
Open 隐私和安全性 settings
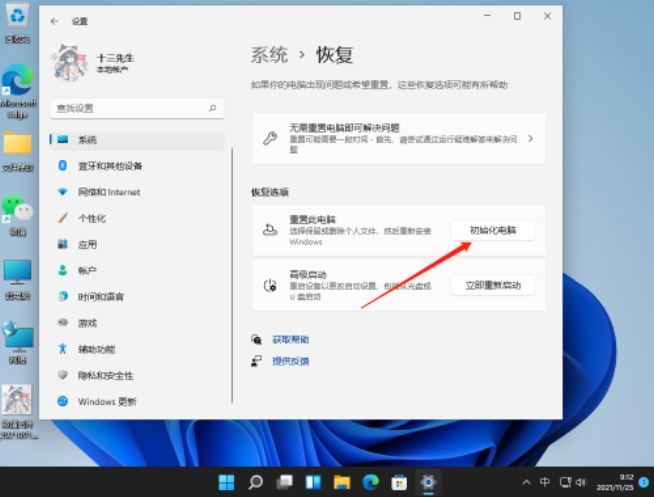(x=105, y=375)
